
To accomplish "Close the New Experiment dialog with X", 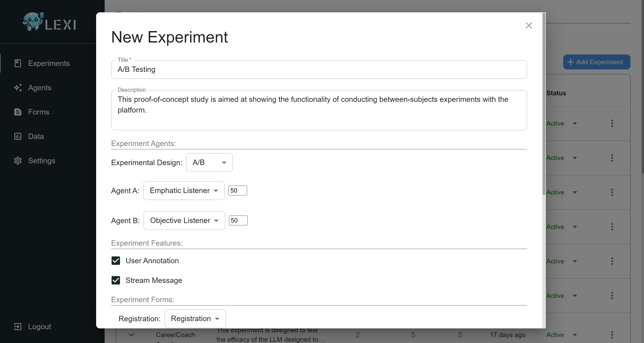I will pos(529,25).
